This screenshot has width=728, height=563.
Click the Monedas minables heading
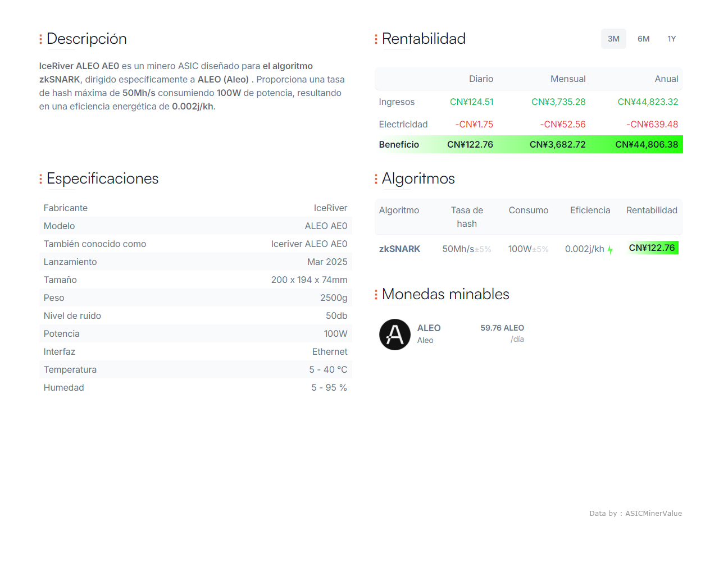click(445, 294)
